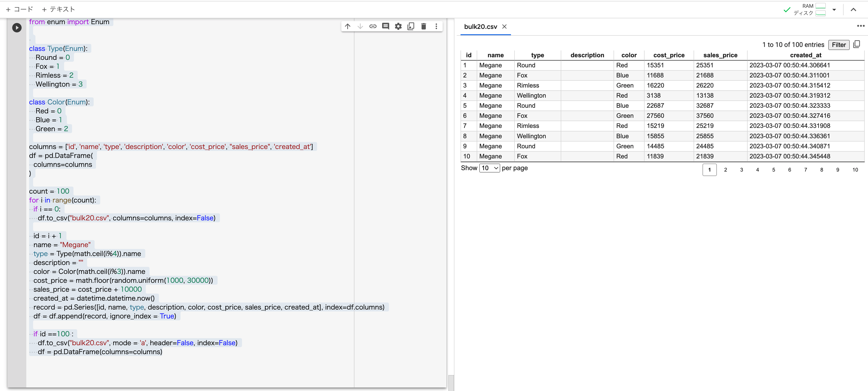Move cell up with arrow icon

click(347, 26)
